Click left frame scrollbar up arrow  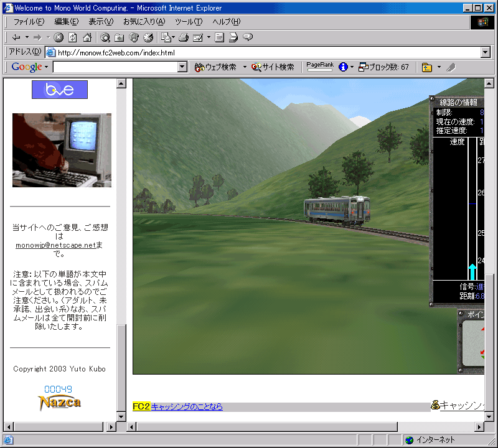pos(121,83)
